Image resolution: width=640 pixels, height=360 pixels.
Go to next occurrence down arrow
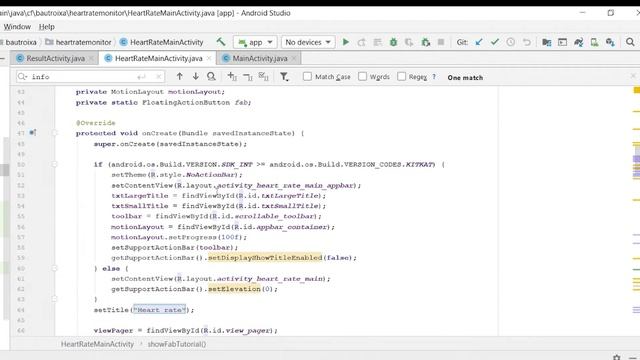coord(196,76)
